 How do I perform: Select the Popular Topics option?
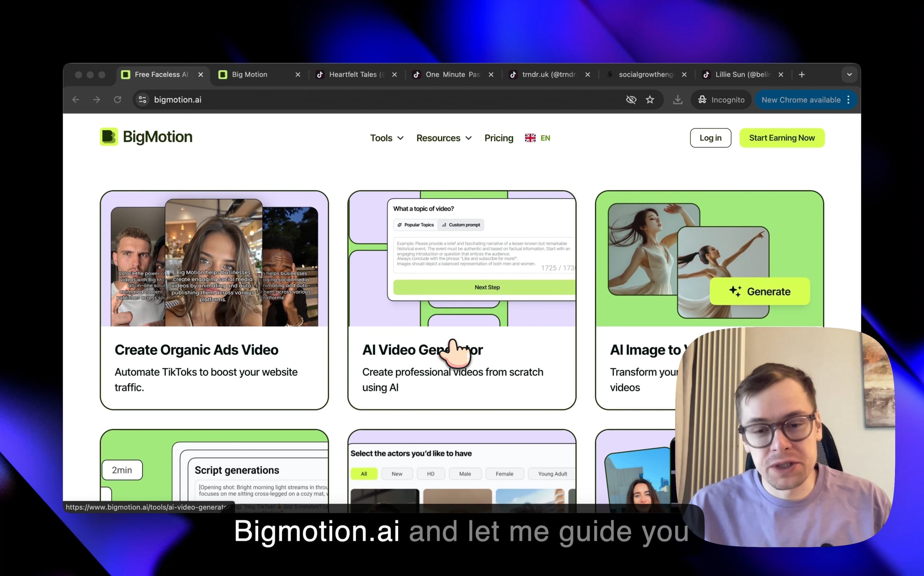coord(415,225)
